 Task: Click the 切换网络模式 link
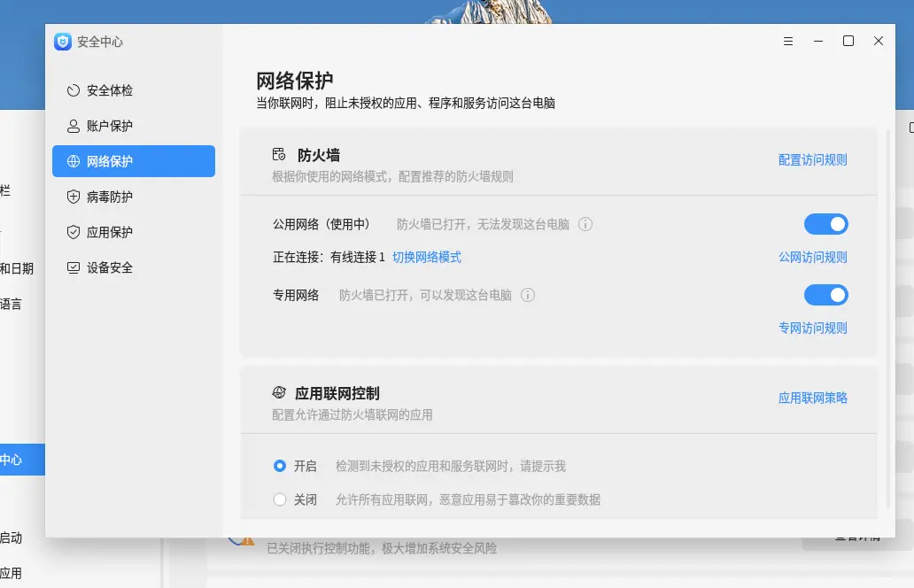[x=427, y=257]
